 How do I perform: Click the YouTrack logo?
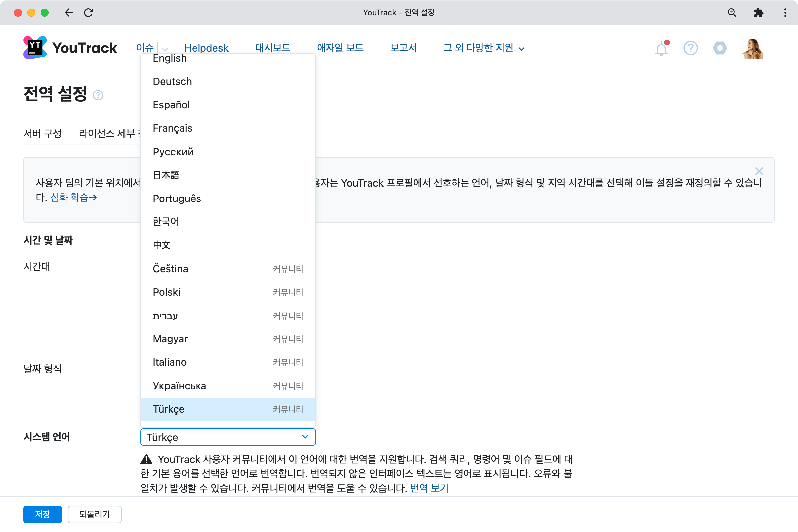pyautogui.click(x=69, y=48)
